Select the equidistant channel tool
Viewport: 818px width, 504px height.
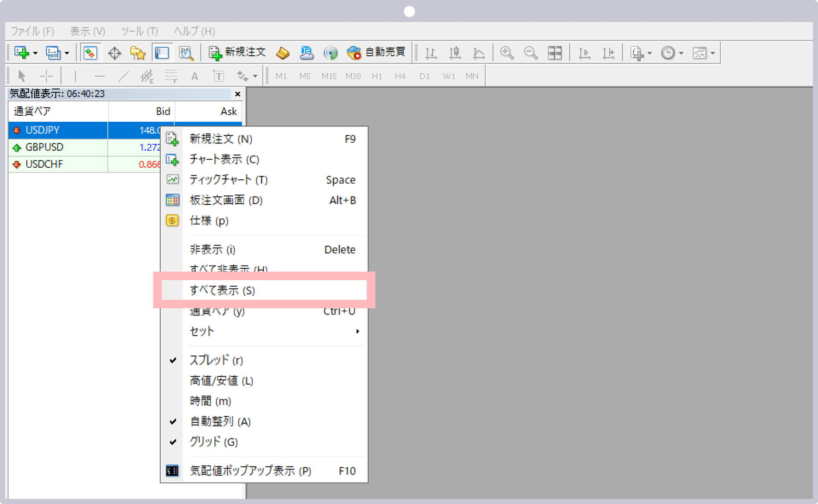click(147, 76)
